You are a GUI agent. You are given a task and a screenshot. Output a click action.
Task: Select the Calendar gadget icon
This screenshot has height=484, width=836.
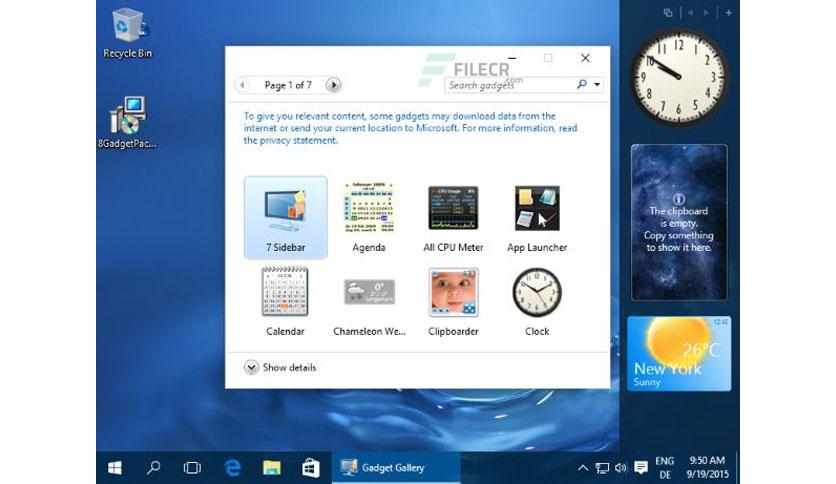[x=285, y=292]
